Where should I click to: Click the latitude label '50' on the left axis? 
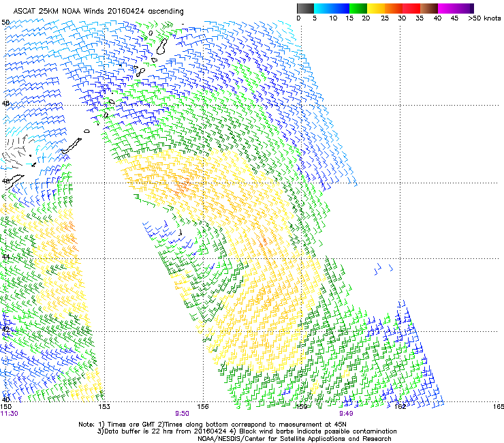pyautogui.click(x=5, y=22)
